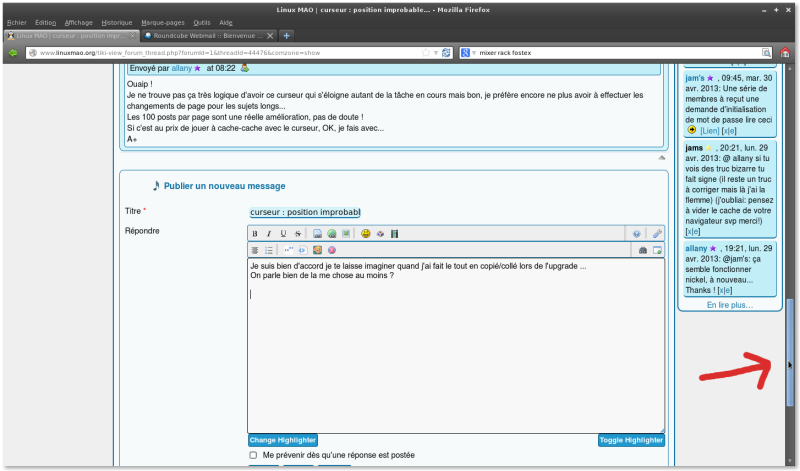Apply underline formatting in the reply editor
800x471 pixels.
[x=283, y=234]
